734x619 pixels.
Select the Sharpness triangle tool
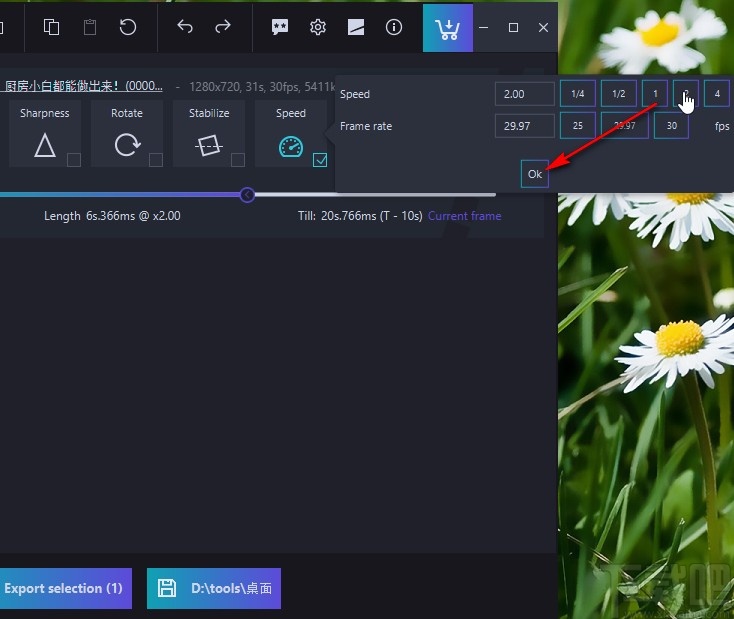[x=44, y=146]
